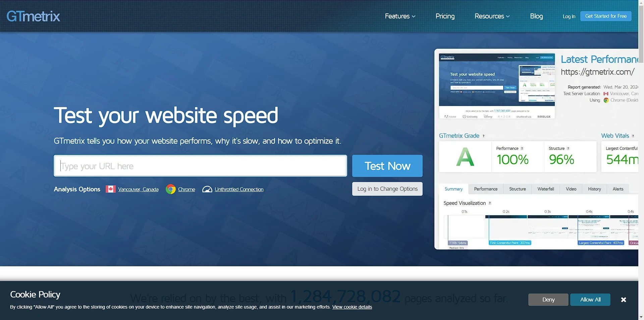Screen dimensions: 644x320
Task: Open the https://gtmetrix.com/ report link
Action: [x=597, y=72]
